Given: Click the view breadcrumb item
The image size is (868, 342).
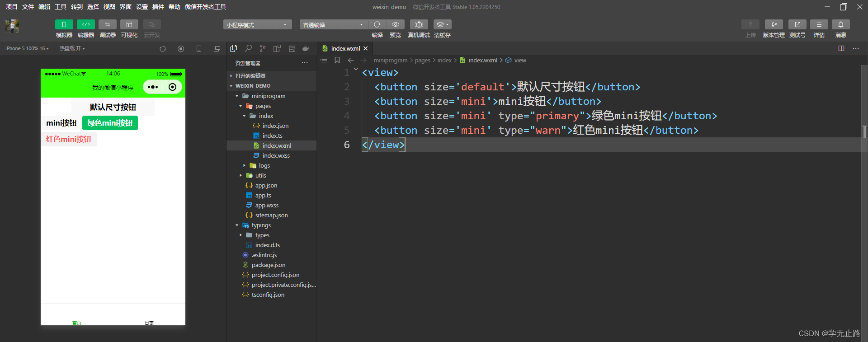Looking at the screenshot, I should click(x=520, y=60).
